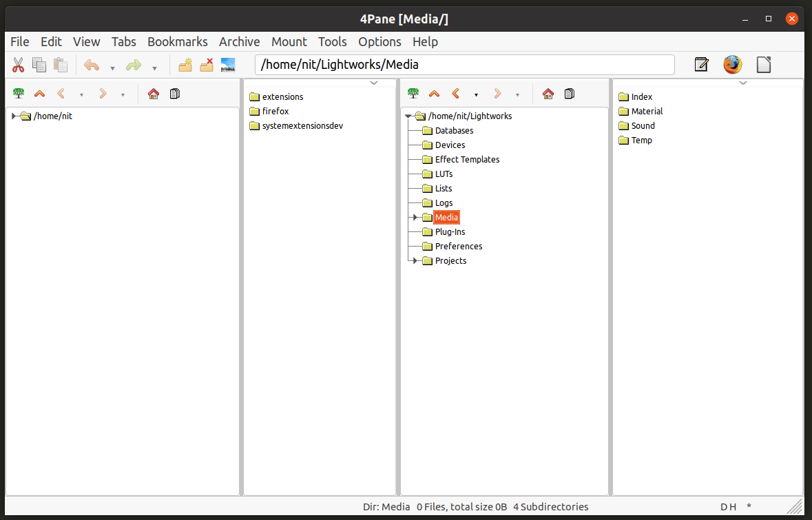Redo using the green arrow icon
This screenshot has height=520, width=812.
136,65
